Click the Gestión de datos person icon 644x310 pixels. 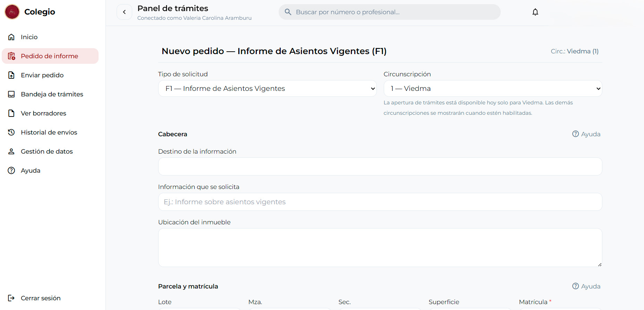click(11, 152)
